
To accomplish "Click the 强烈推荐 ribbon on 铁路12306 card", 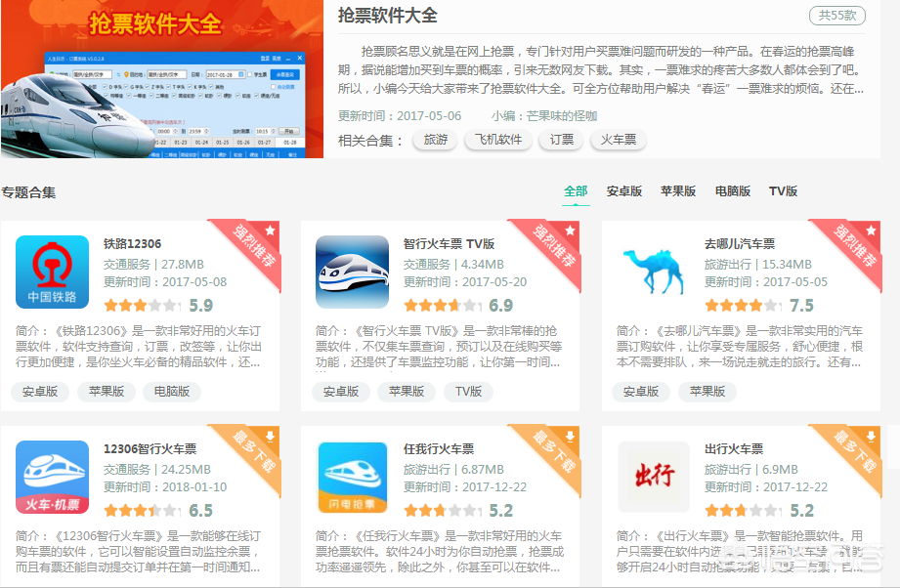I will click(252, 247).
